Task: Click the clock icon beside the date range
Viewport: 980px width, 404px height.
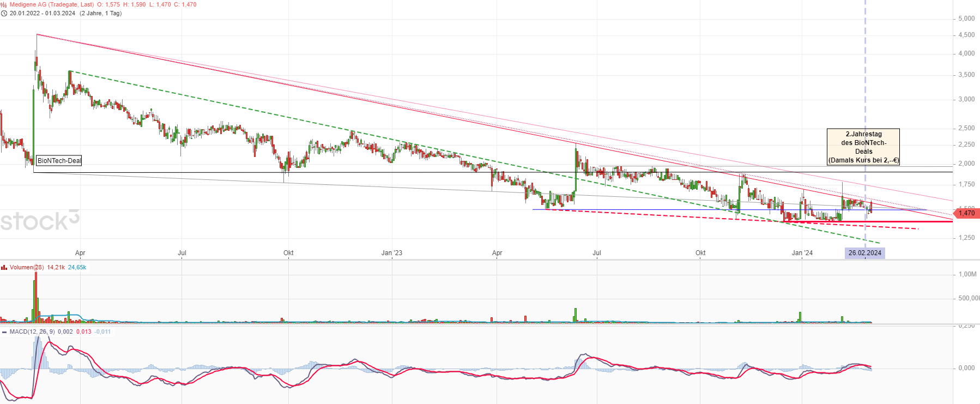Action: coord(4,14)
